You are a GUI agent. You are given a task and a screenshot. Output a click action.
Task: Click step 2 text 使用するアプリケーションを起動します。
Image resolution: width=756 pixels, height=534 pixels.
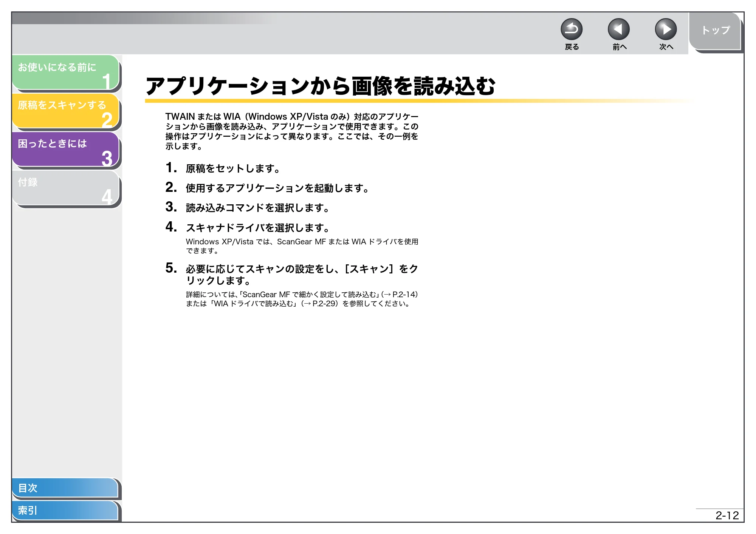277,188
